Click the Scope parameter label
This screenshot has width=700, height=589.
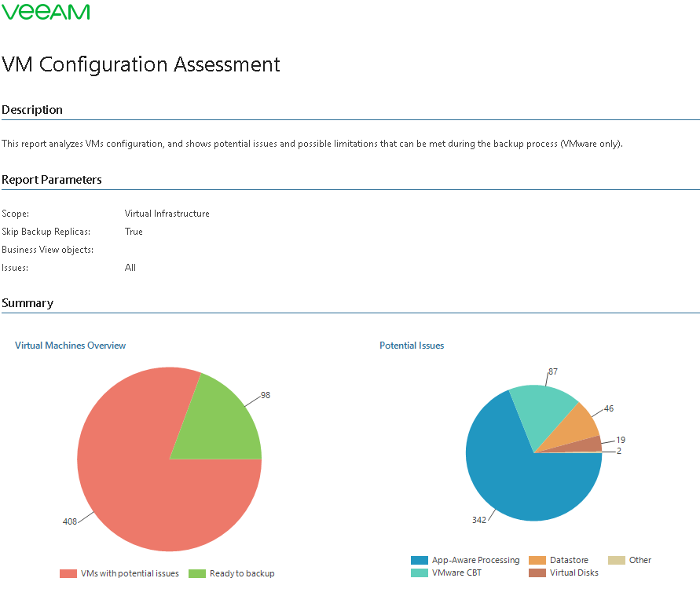coord(16,214)
